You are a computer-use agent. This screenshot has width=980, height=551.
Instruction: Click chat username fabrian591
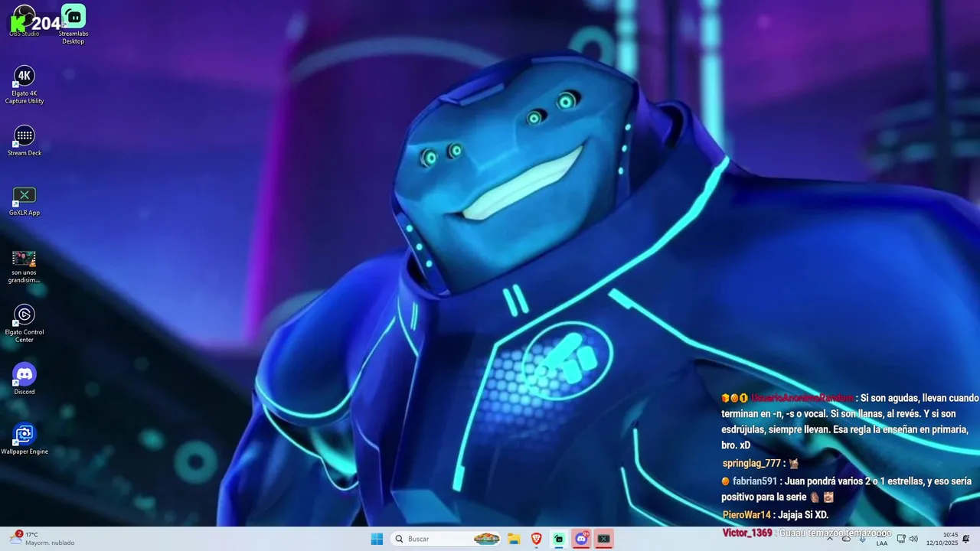(x=754, y=481)
